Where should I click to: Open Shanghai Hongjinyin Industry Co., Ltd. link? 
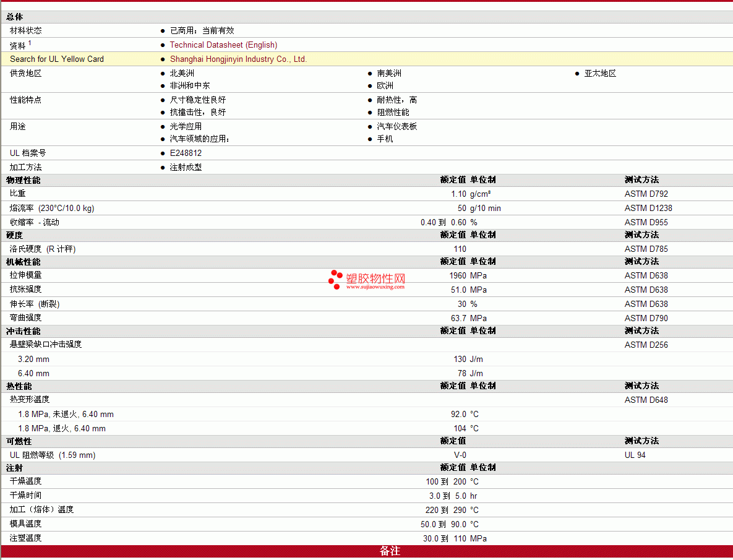pos(238,59)
